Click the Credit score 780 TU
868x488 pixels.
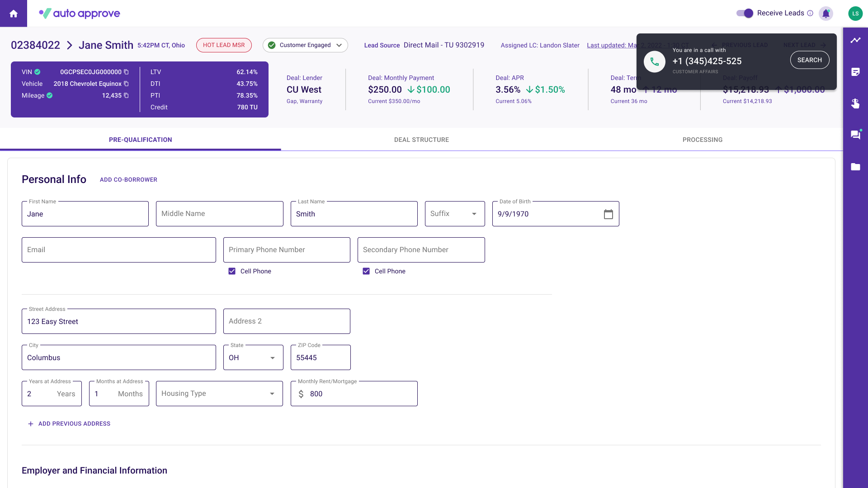click(x=247, y=107)
